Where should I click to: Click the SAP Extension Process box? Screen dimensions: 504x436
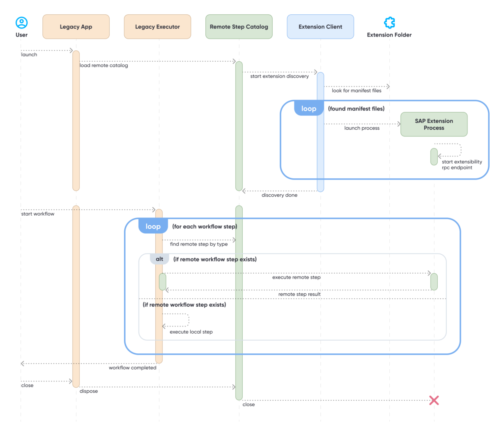[x=433, y=124]
